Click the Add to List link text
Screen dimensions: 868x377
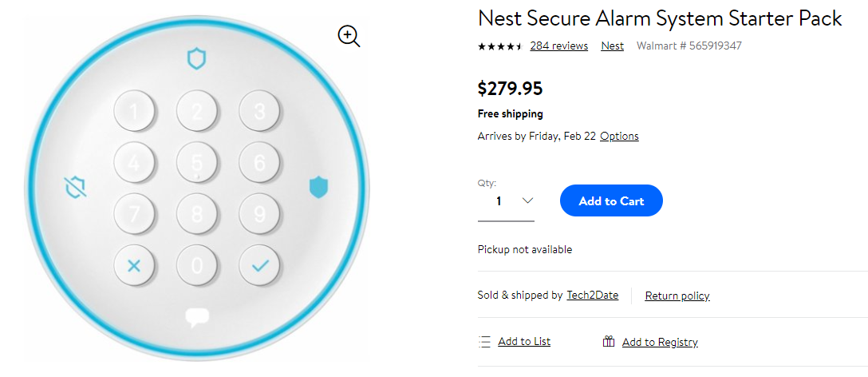524,342
